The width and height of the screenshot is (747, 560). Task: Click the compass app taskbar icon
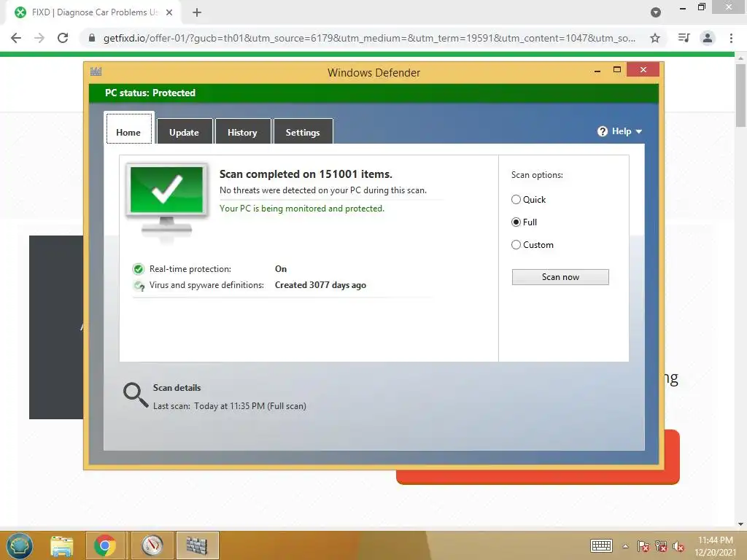coord(152,545)
